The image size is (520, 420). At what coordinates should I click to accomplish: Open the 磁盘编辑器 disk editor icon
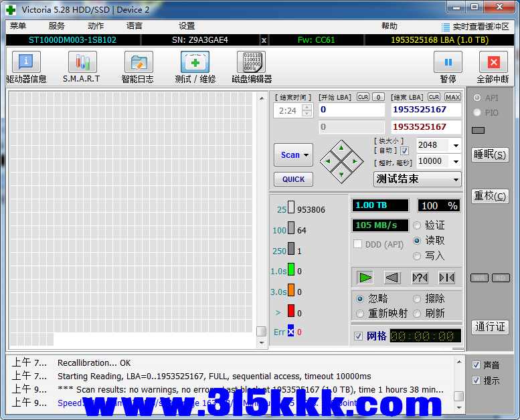pos(251,63)
